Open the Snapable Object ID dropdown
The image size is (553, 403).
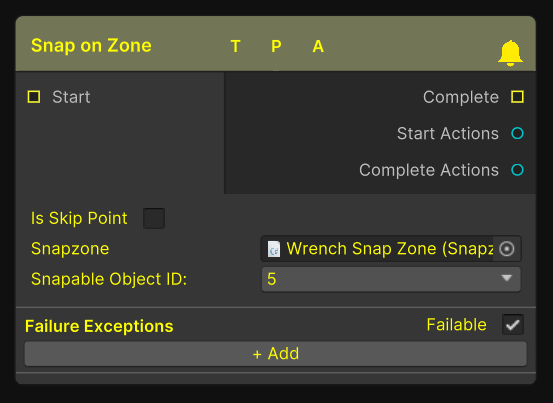pyautogui.click(x=391, y=279)
